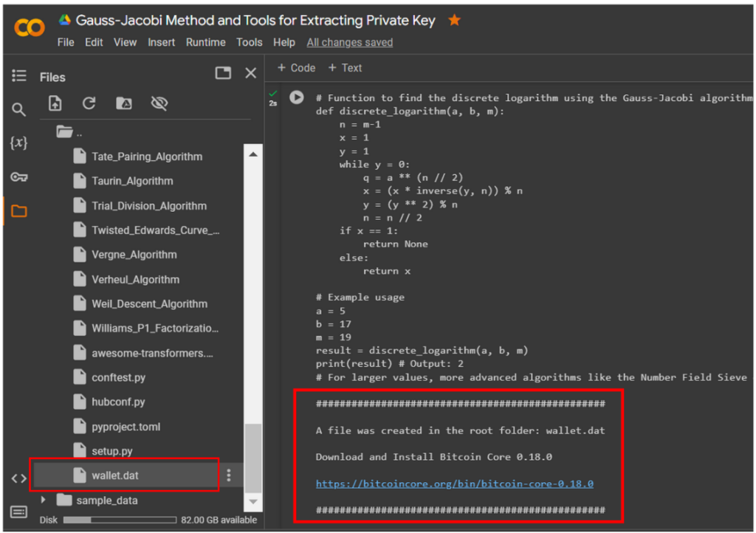Open the variables {x} sidebar icon

click(x=18, y=142)
